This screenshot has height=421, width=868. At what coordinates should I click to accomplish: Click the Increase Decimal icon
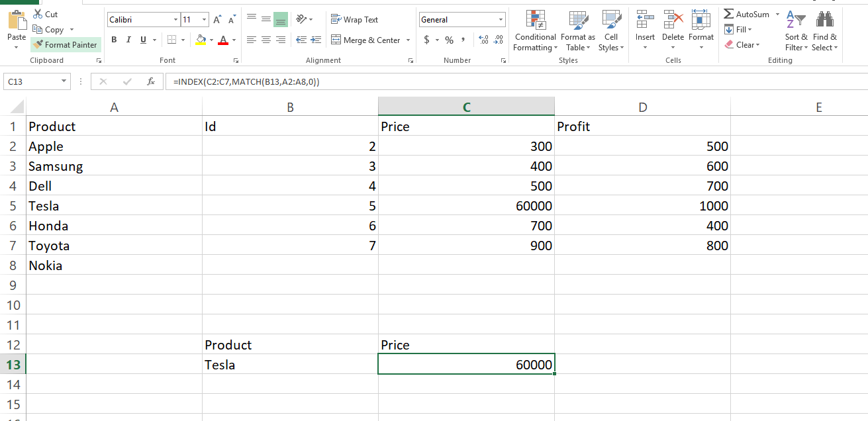pos(483,40)
